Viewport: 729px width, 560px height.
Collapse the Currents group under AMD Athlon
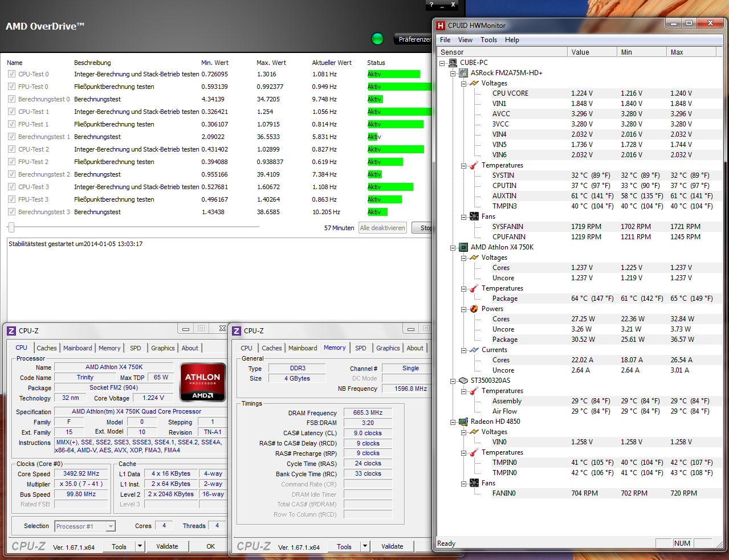point(464,350)
